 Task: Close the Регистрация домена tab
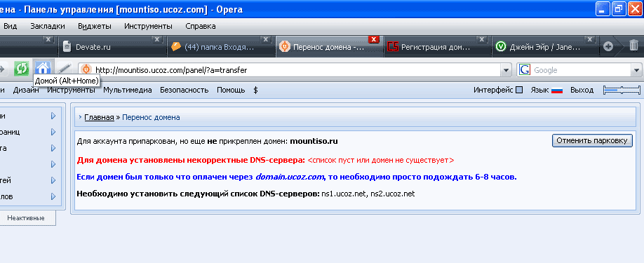pos(482,39)
